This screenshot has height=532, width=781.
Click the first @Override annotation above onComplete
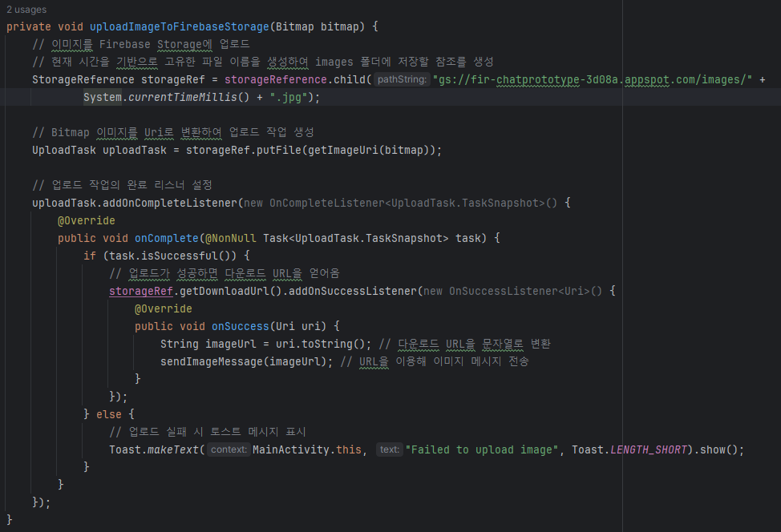pyautogui.click(x=86, y=220)
